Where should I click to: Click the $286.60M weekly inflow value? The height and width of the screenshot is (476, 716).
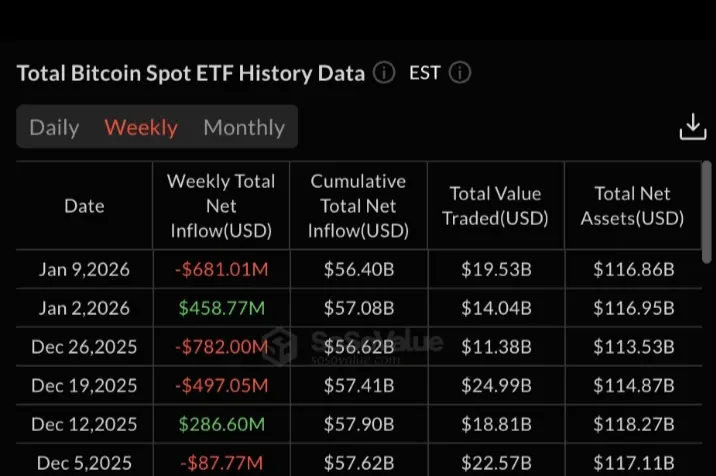point(221,425)
